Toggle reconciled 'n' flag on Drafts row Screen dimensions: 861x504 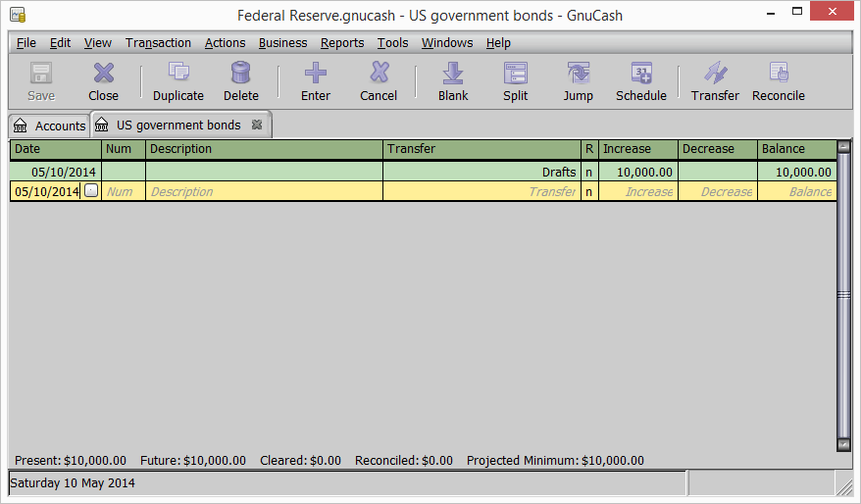pyautogui.click(x=589, y=172)
